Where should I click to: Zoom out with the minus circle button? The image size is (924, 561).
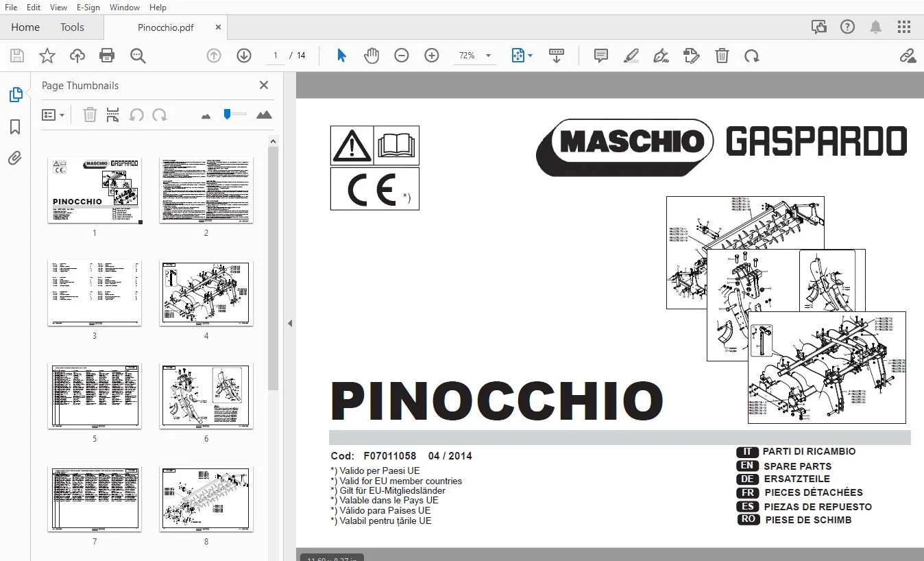click(x=402, y=56)
